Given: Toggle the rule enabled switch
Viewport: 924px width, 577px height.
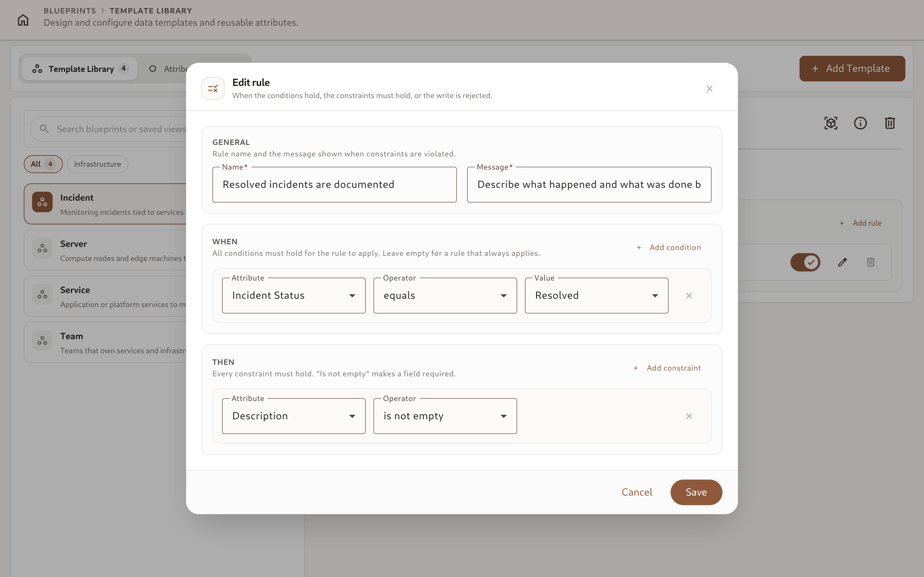Looking at the screenshot, I should coord(805,262).
